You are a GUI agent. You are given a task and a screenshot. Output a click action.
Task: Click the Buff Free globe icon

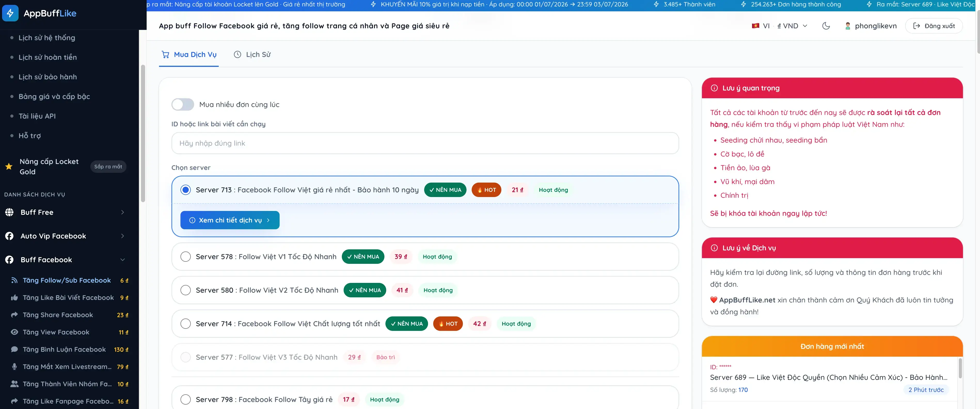[x=10, y=212]
